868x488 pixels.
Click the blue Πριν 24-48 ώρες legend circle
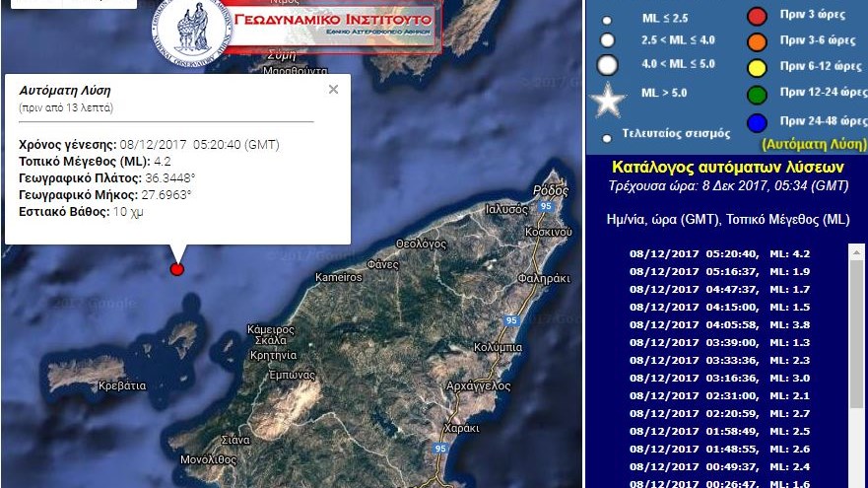pos(757,122)
